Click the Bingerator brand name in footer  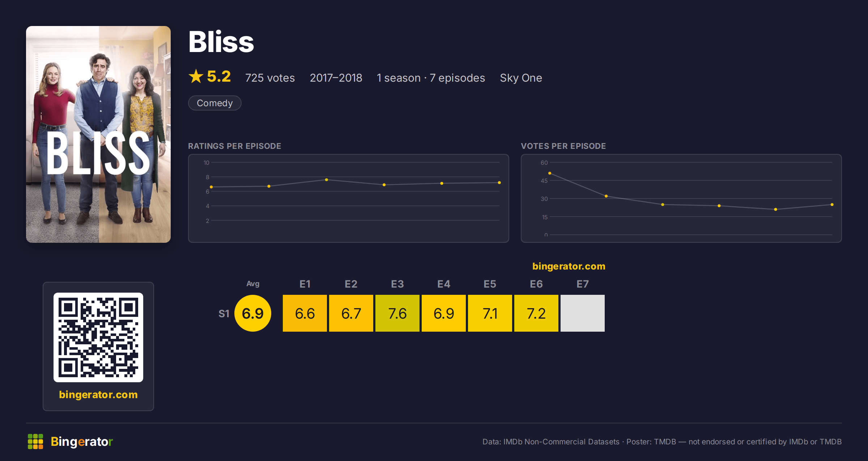82,441
